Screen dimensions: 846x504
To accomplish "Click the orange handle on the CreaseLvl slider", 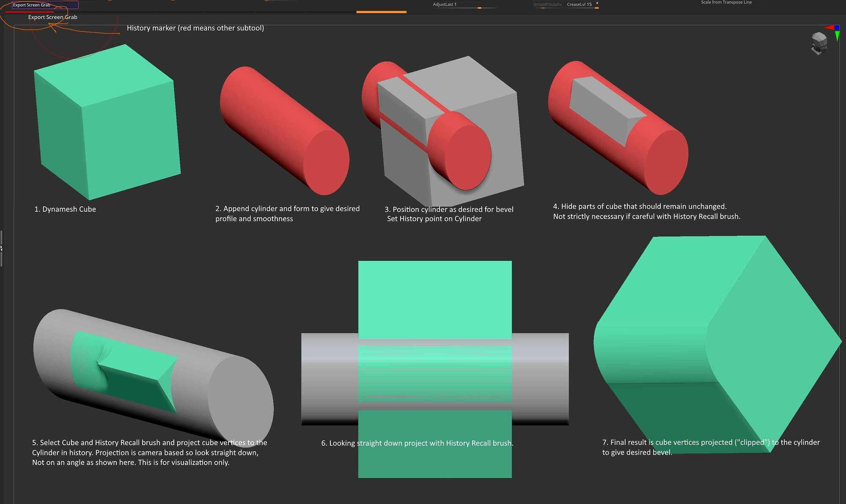I will point(597,8).
